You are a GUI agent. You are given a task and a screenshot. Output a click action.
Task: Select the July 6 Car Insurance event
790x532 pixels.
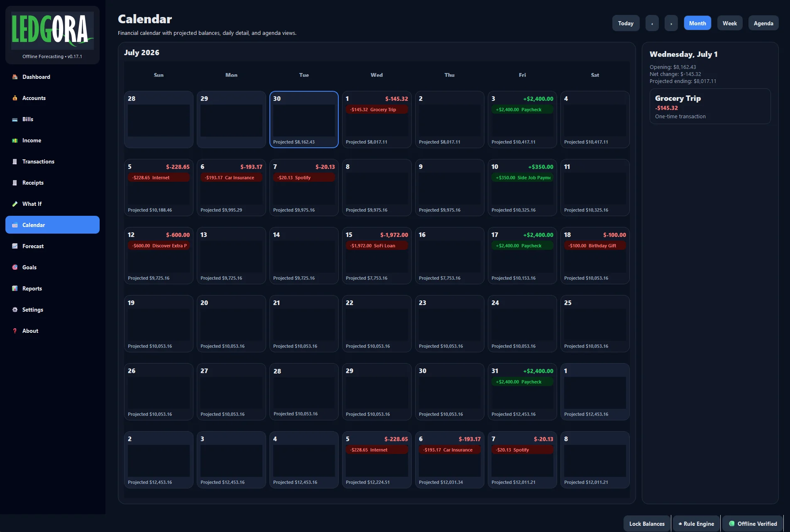point(231,178)
